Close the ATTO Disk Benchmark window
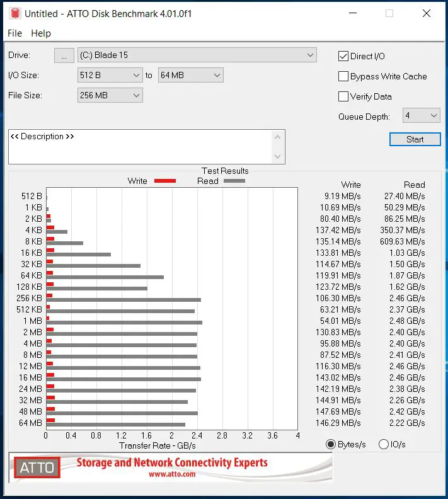Image resolution: width=448 pixels, height=499 pixels. 427,13
